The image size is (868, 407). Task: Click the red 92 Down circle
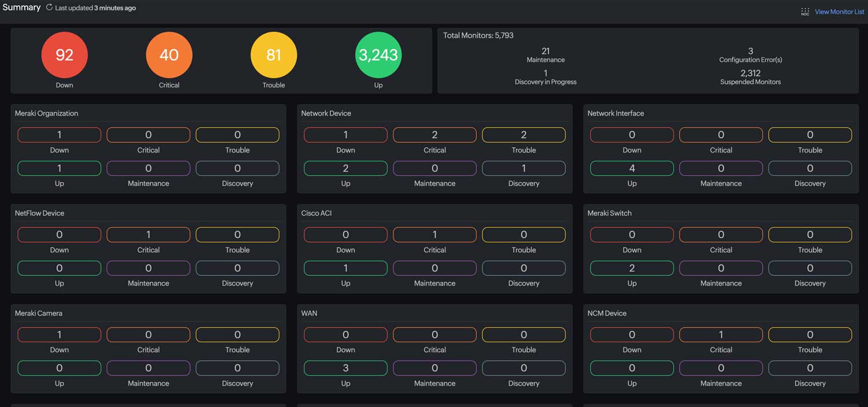[64, 55]
